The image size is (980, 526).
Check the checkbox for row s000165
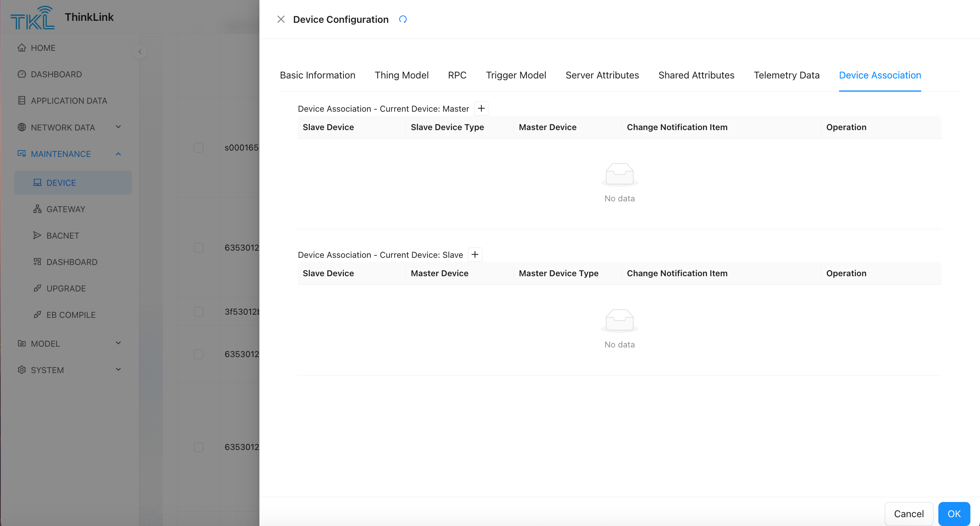199,148
